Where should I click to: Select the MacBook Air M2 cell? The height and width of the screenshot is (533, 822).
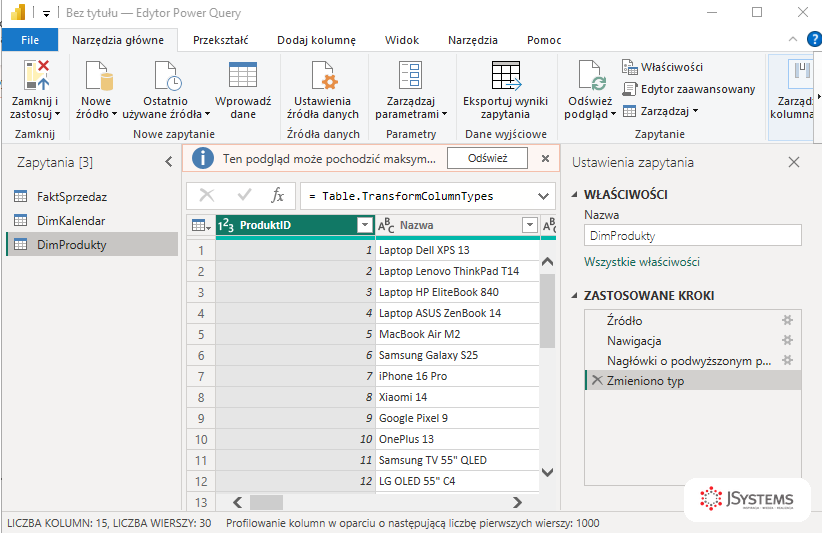click(x=457, y=334)
